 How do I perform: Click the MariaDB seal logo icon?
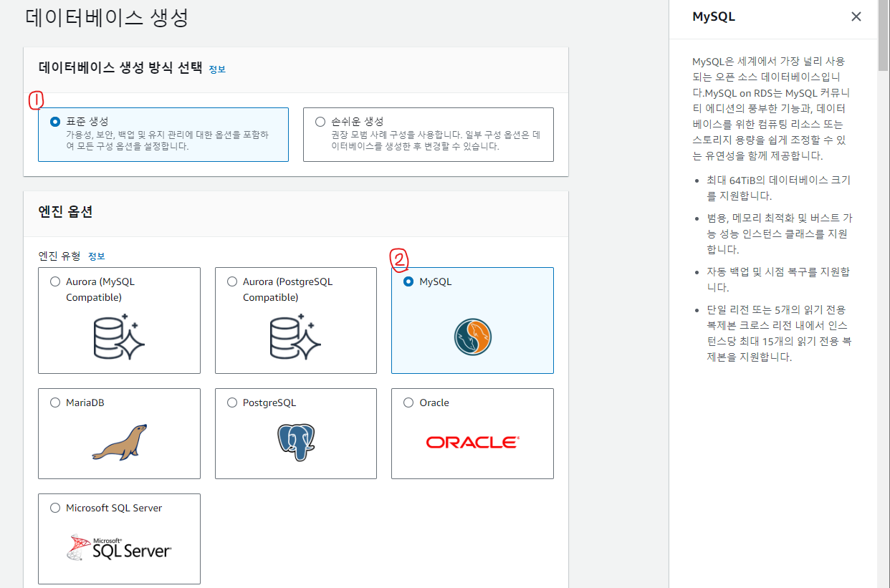pyautogui.click(x=119, y=441)
